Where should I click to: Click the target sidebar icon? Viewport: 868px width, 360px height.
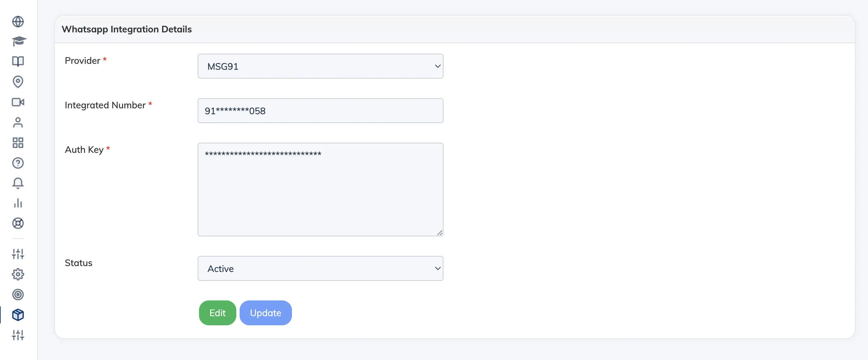18,295
